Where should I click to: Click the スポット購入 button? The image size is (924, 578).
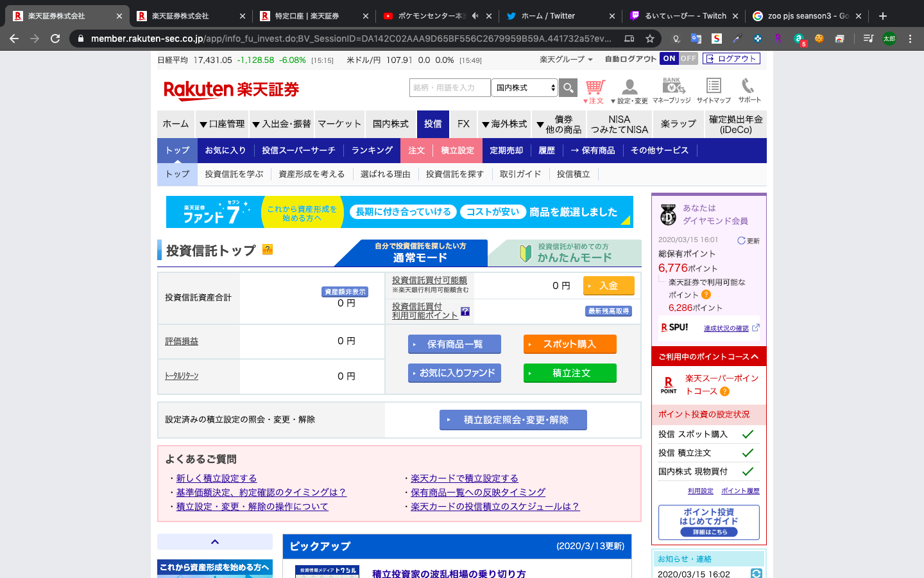point(570,344)
